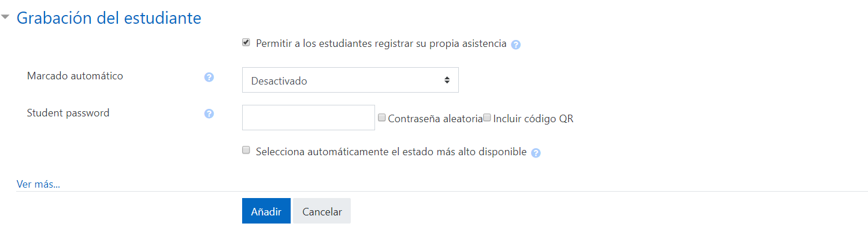Click the Contraseña aleatoria label text
This screenshot has height=227, width=868.
[x=435, y=119]
